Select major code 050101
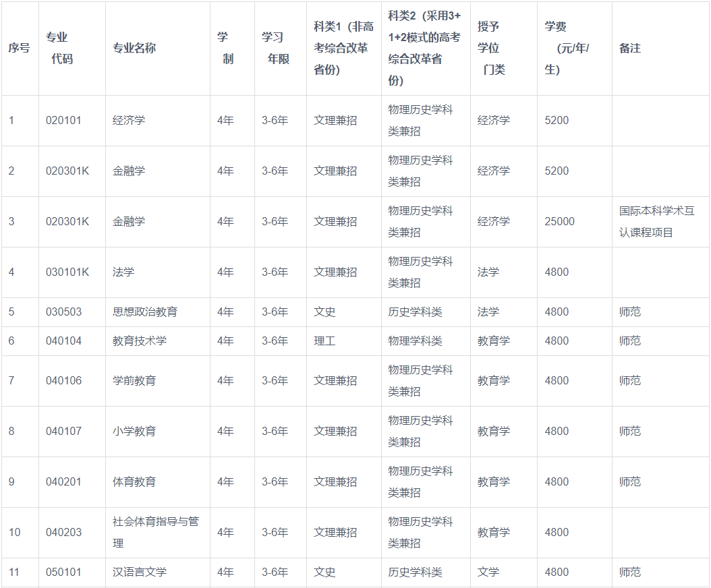Image resolution: width=711 pixels, height=588 pixels. click(x=63, y=572)
